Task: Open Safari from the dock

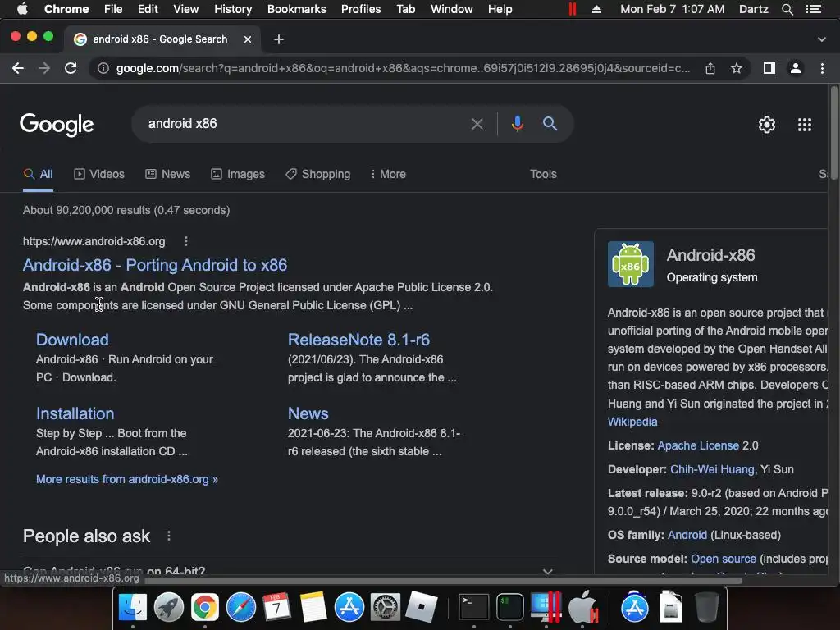Action: pos(241,608)
